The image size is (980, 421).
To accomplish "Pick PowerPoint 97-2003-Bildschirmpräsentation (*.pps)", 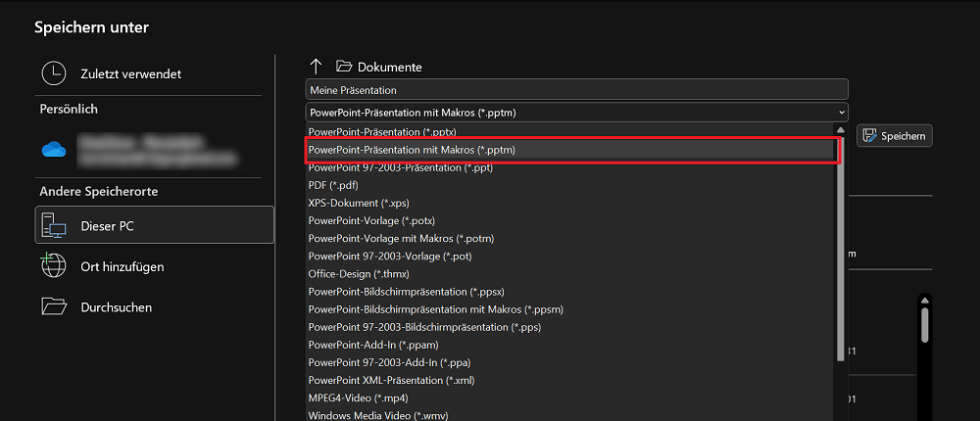I will click(570, 327).
